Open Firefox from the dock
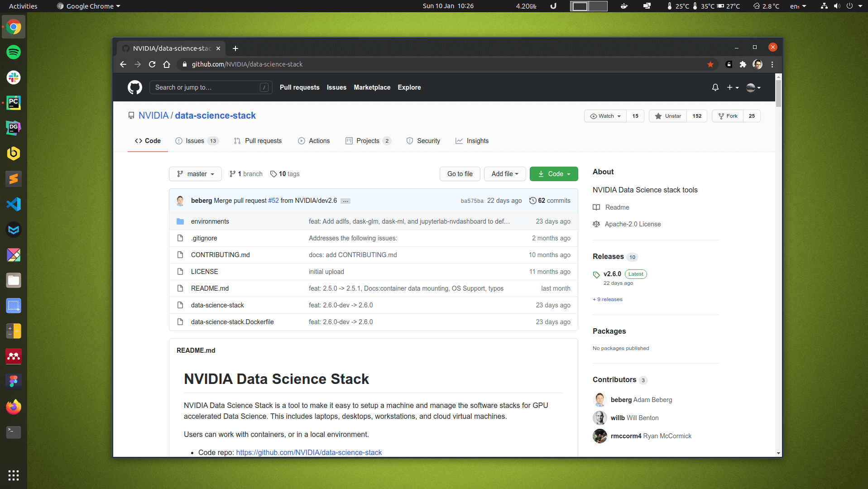This screenshot has height=489, width=868. pos(14,407)
